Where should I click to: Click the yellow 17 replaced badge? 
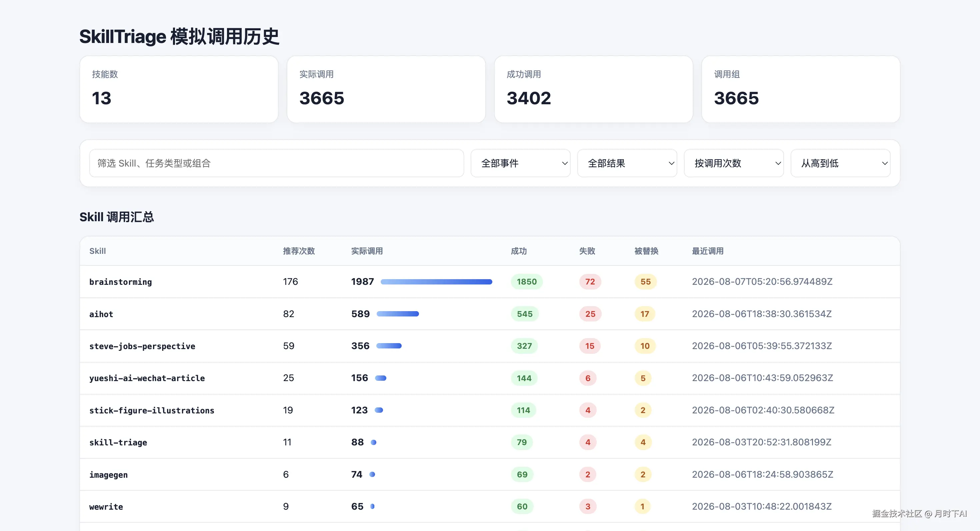tap(645, 314)
